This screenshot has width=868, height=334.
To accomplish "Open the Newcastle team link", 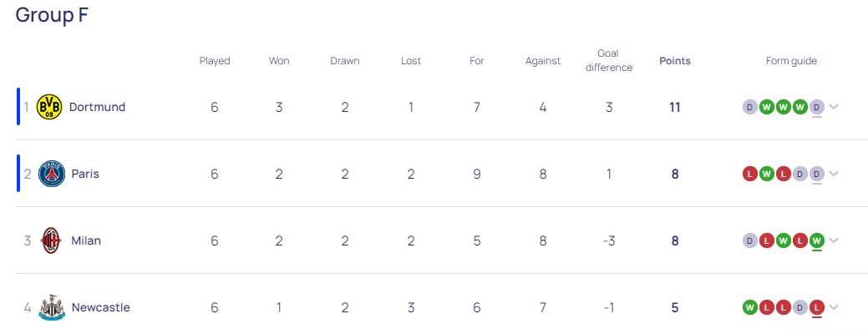I will (100, 307).
